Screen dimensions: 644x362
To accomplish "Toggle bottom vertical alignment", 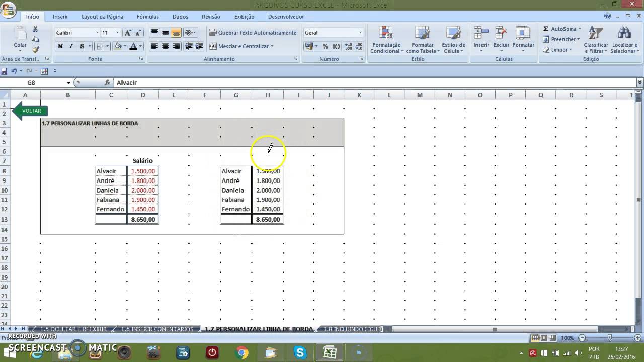I will click(176, 33).
